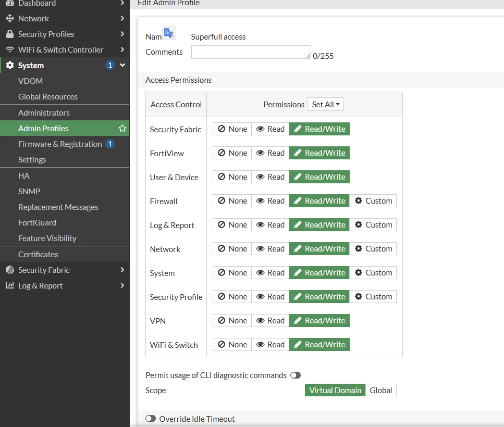The height and width of the screenshot is (427, 504).
Task: Click the Comments field resize handle
Action: (x=308, y=56)
